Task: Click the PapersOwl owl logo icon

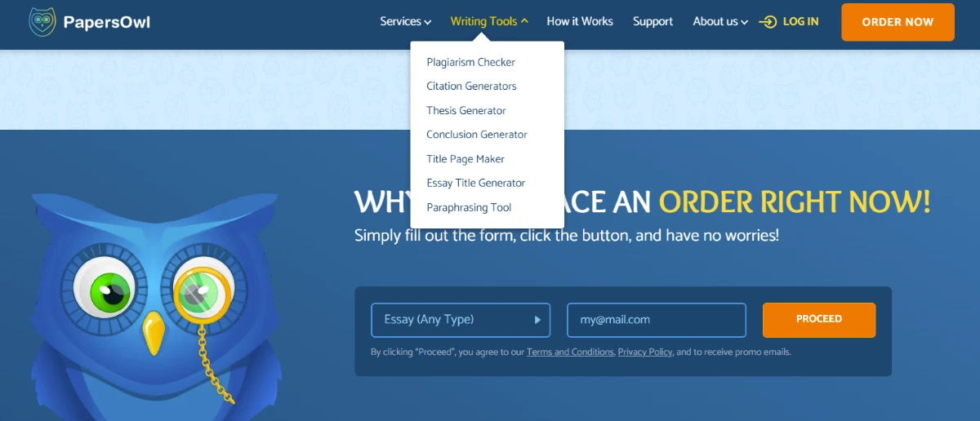Action: coord(42,22)
